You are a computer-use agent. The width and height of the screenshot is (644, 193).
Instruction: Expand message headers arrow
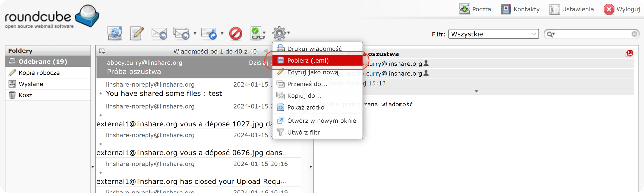476,91
